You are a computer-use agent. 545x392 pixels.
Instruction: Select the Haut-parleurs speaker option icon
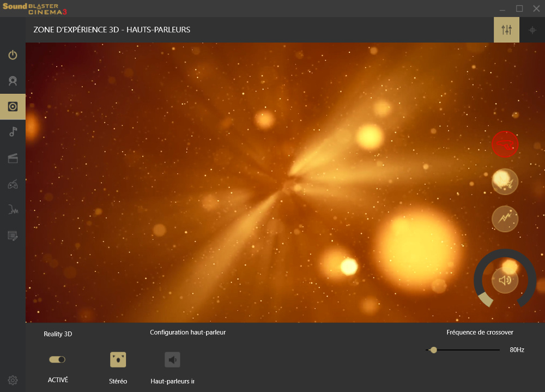tap(172, 360)
